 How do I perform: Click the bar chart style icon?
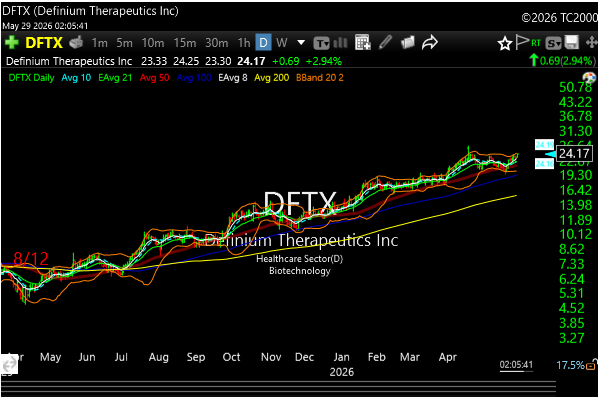[340, 43]
